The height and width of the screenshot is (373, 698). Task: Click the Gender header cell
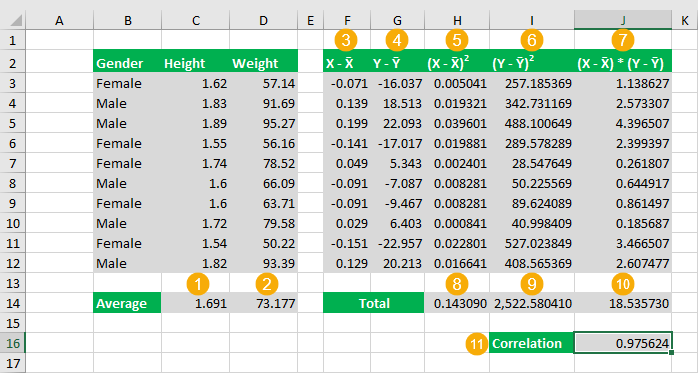click(x=127, y=63)
